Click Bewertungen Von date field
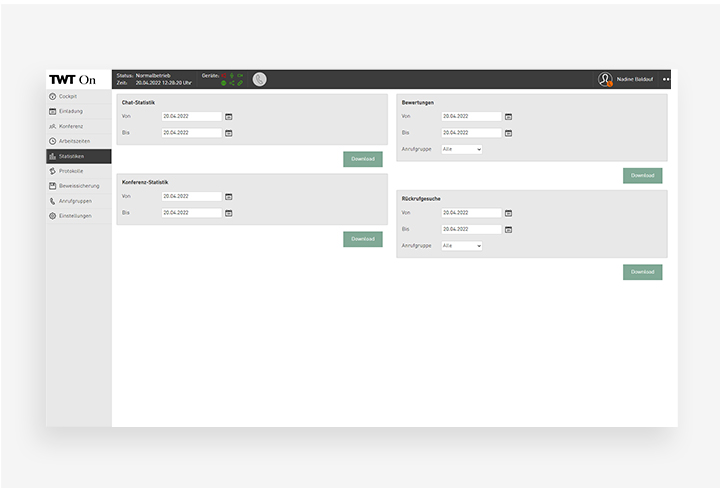 click(x=472, y=117)
